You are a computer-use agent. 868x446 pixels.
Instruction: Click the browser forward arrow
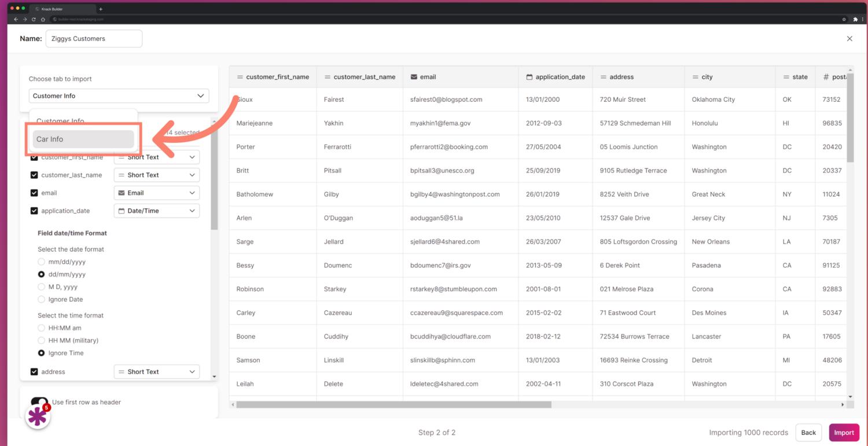(25, 19)
